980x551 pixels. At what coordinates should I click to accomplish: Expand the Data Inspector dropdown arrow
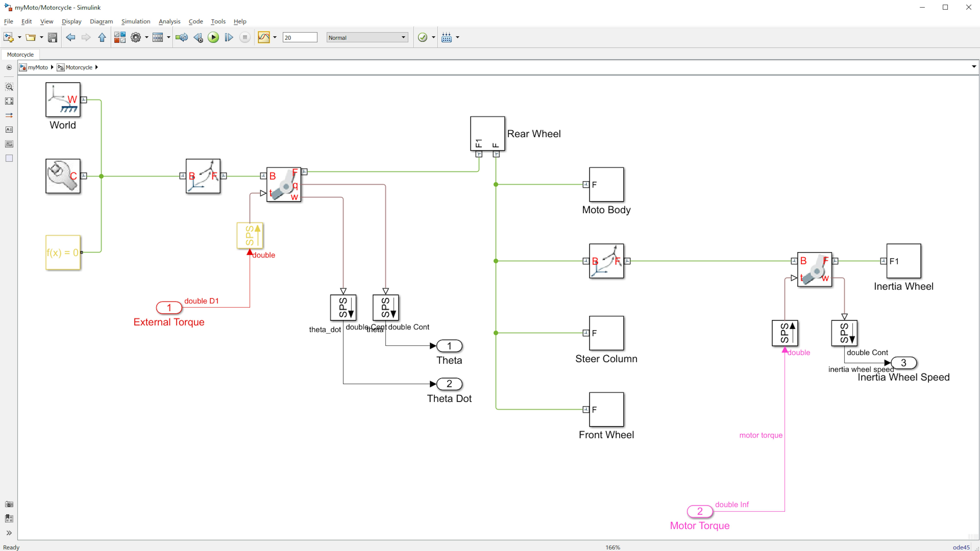click(275, 37)
